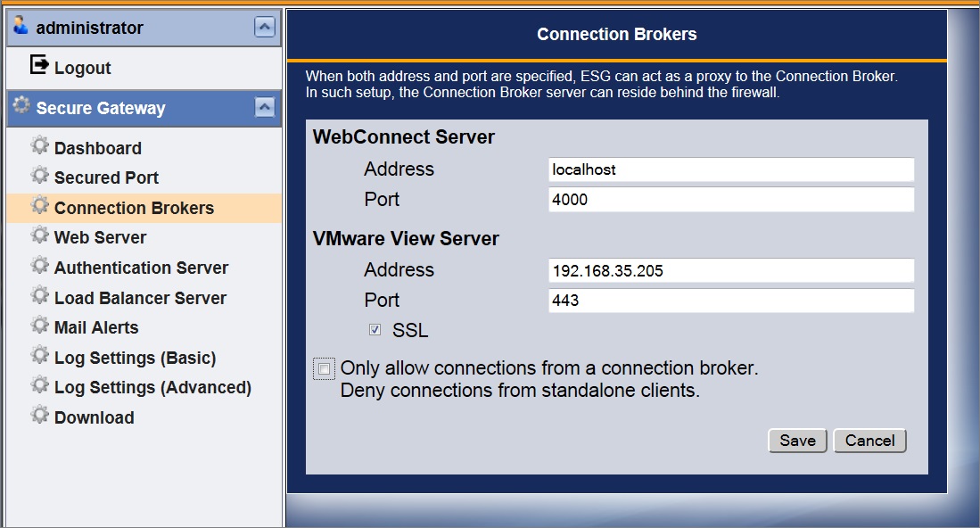This screenshot has width=980, height=528.
Task: Focus the VMware View Server port field
Action: tap(730, 301)
